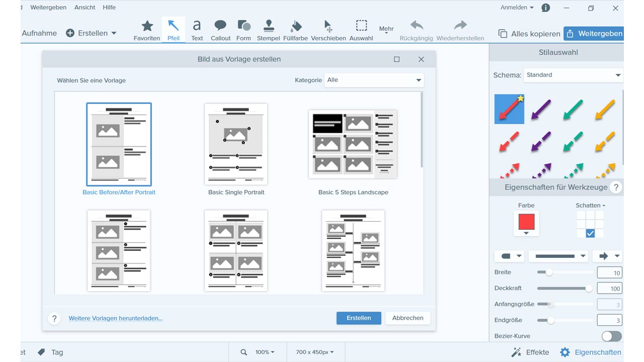Select the Auswahl selection tool

click(361, 30)
